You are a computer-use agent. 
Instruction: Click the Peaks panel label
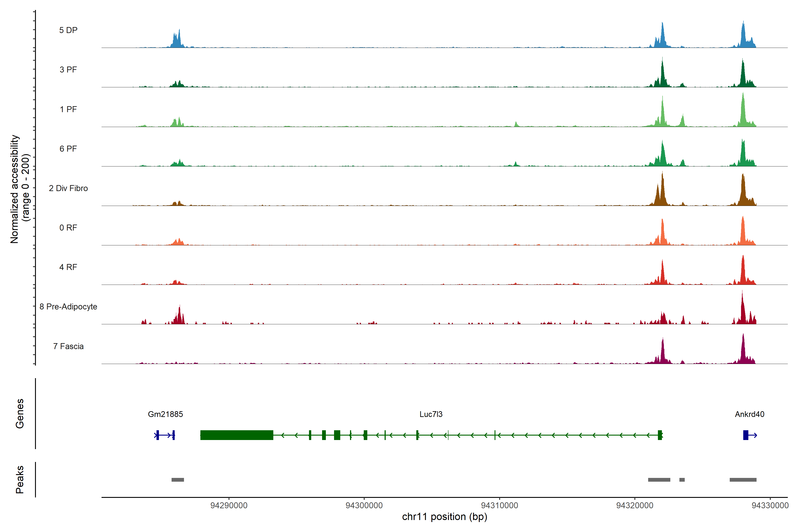20,479
